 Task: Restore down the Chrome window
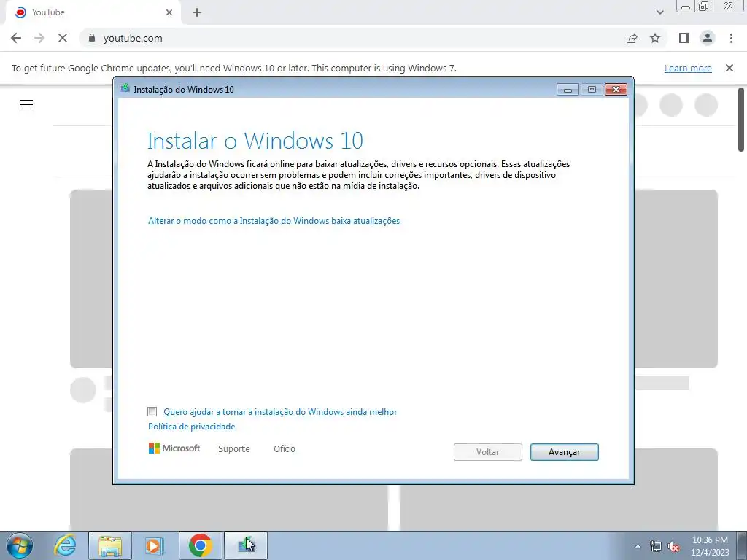click(x=704, y=6)
